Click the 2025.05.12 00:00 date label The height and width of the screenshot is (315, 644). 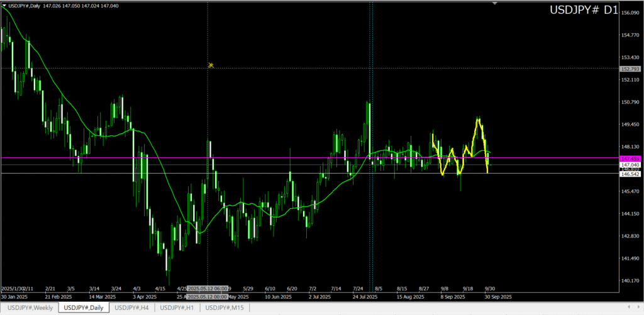pos(208,296)
